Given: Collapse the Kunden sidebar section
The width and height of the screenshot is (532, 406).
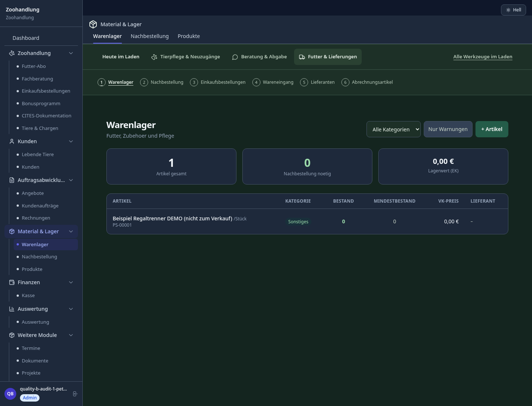Looking at the screenshot, I should [71, 141].
